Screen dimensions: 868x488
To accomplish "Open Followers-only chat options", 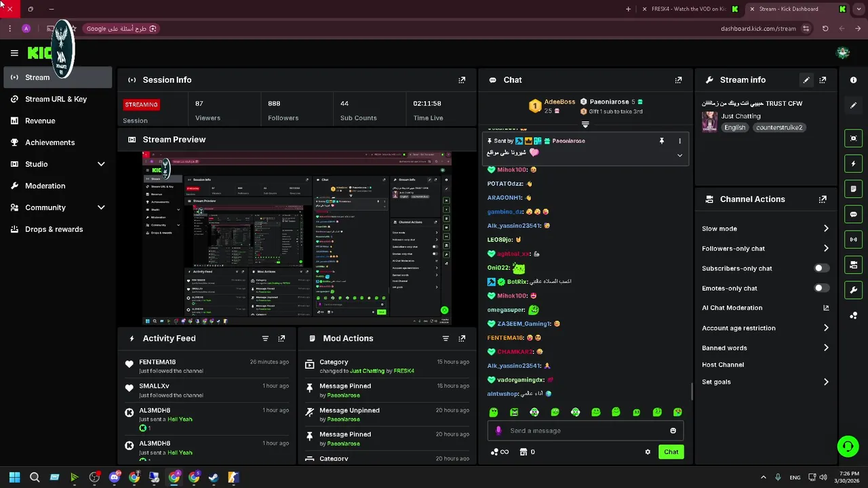I will pyautogui.click(x=766, y=249).
